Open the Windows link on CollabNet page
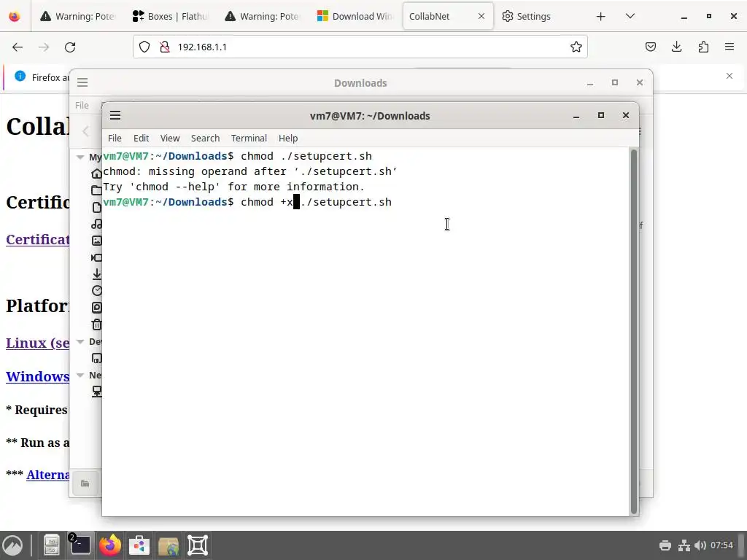747x560 pixels. [x=38, y=376]
